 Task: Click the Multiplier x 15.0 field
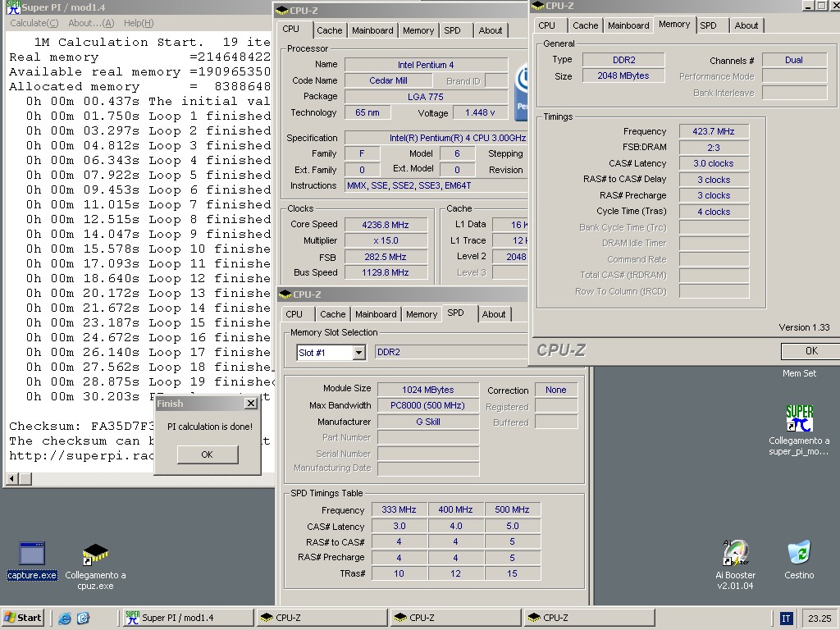pyautogui.click(x=386, y=240)
